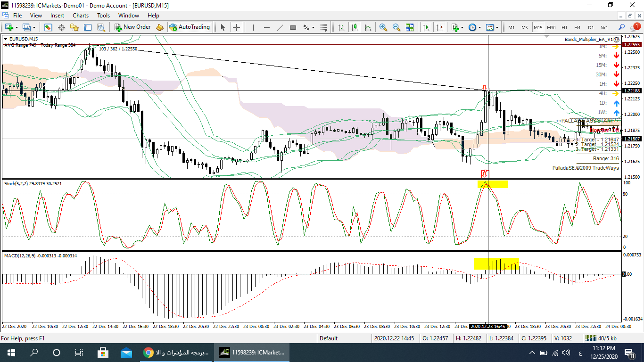Select the H4 timeframe button
The height and width of the screenshot is (362, 644).
tap(577, 27)
